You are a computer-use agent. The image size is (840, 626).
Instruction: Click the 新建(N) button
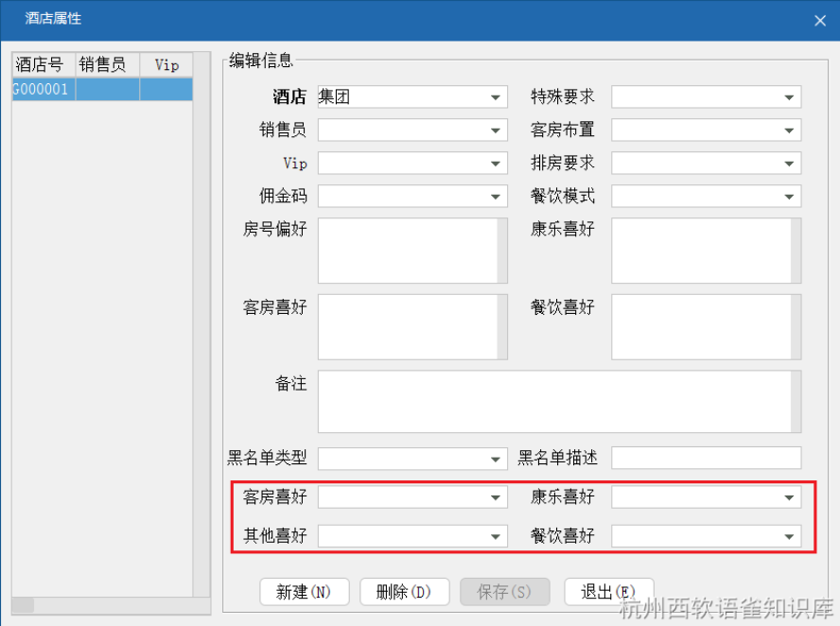pos(305,592)
